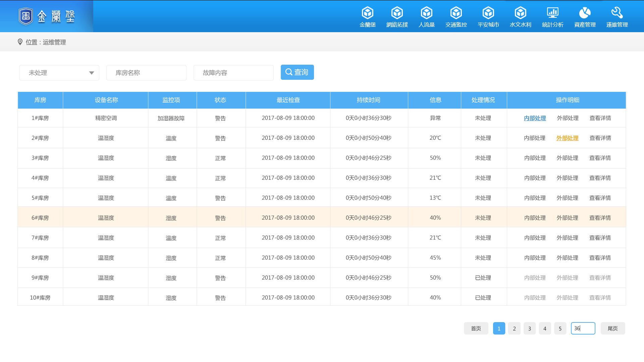
Task: Open the 交通監控 cube icon
Action: (456, 13)
